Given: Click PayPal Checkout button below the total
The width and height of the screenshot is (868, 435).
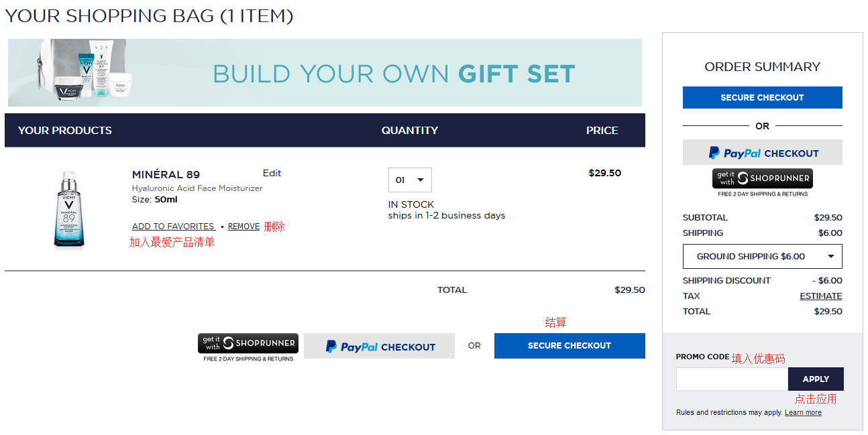Looking at the screenshot, I should point(379,346).
